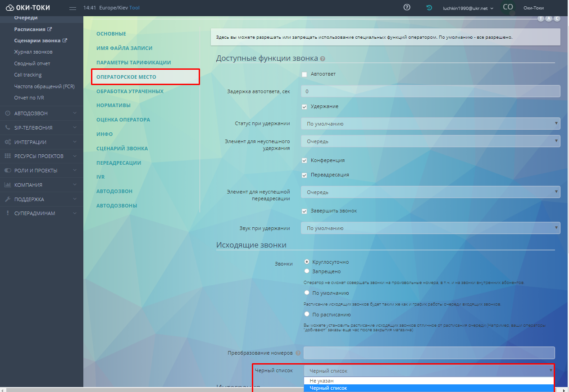
Task: Open the help question mark icon
Action: click(x=407, y=8)
